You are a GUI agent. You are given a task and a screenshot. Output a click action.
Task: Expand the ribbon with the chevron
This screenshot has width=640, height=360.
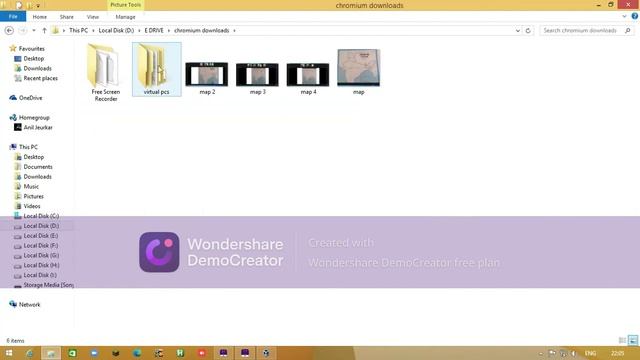624,17
